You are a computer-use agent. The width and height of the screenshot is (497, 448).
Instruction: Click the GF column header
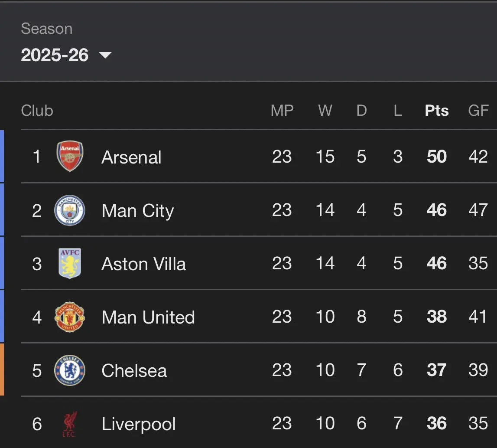coord(478,111)
